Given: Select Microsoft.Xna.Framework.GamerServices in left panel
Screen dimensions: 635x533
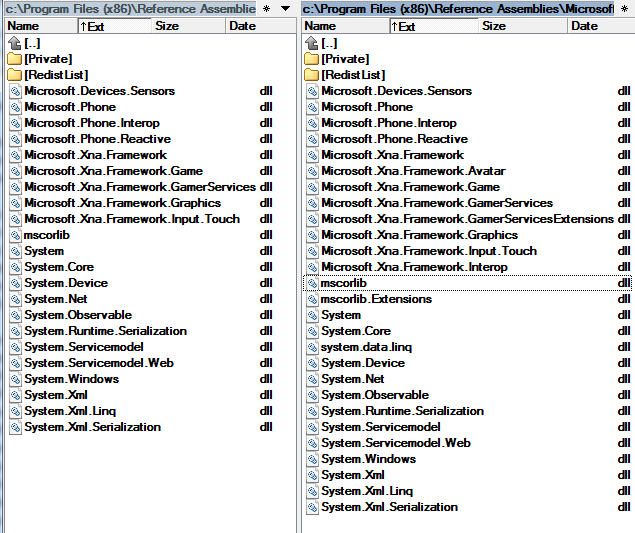Looking at the screenshot, I should click(x=140, y=187).
